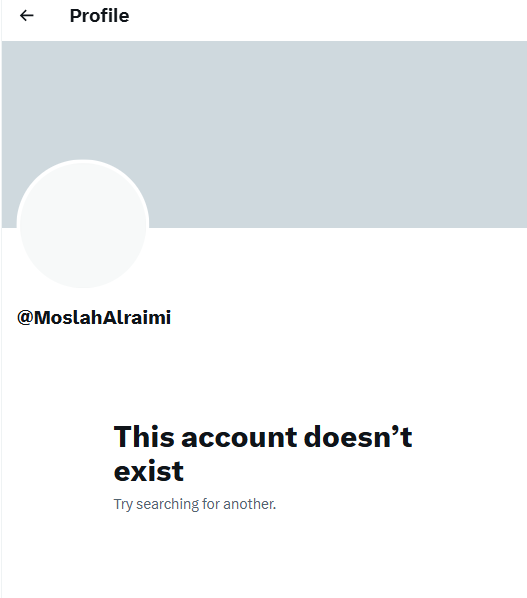Image resolution: width=527 pixels, height=598 pixels.
Task: Click empty header bar beside Profile title
Action: click(x=328, y=16)
